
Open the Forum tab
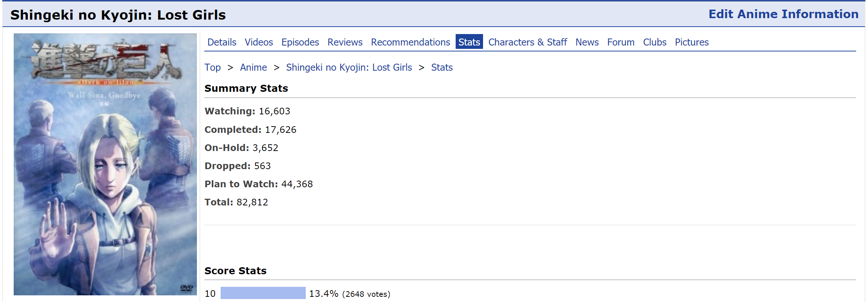click(620, 42)
